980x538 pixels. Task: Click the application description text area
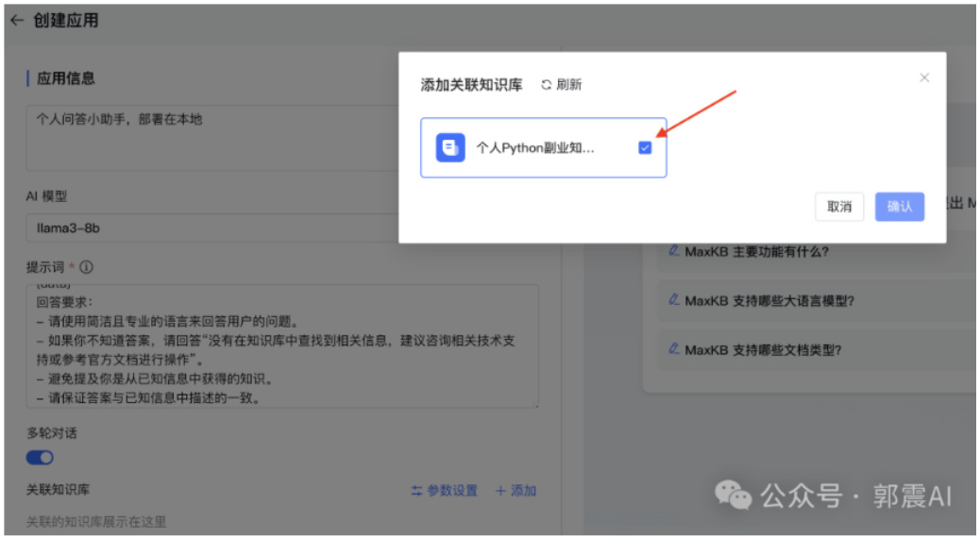(x=212, y=138)
